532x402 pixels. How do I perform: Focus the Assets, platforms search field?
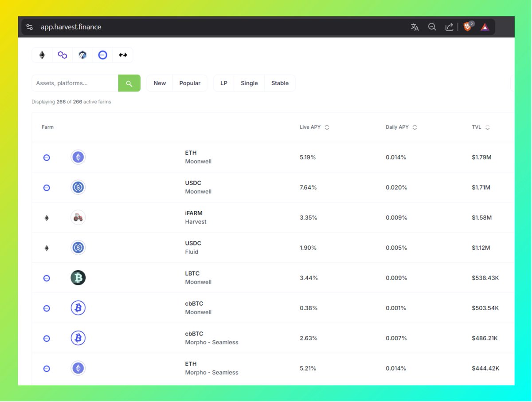coord(75,83)
